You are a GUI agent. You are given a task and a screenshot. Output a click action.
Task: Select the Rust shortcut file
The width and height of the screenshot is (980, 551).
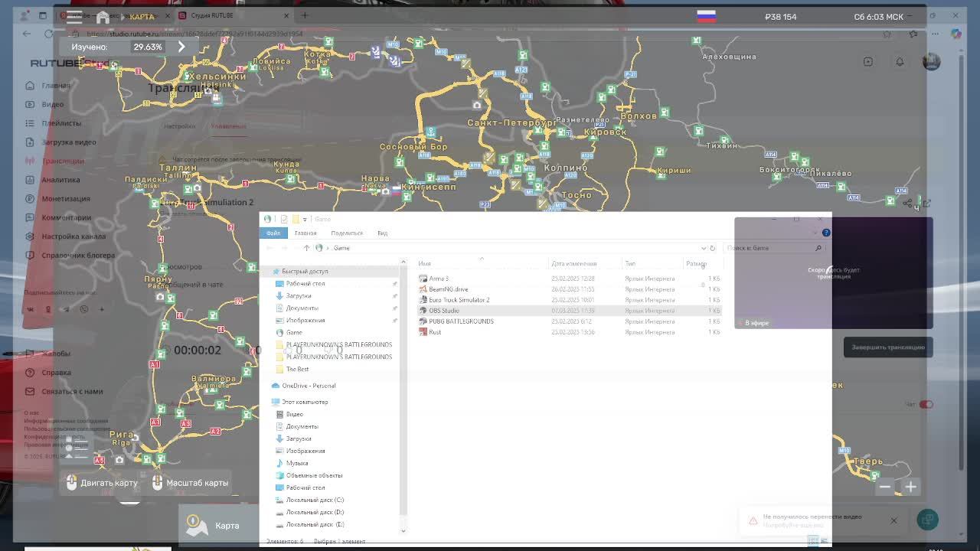[430, 332]
